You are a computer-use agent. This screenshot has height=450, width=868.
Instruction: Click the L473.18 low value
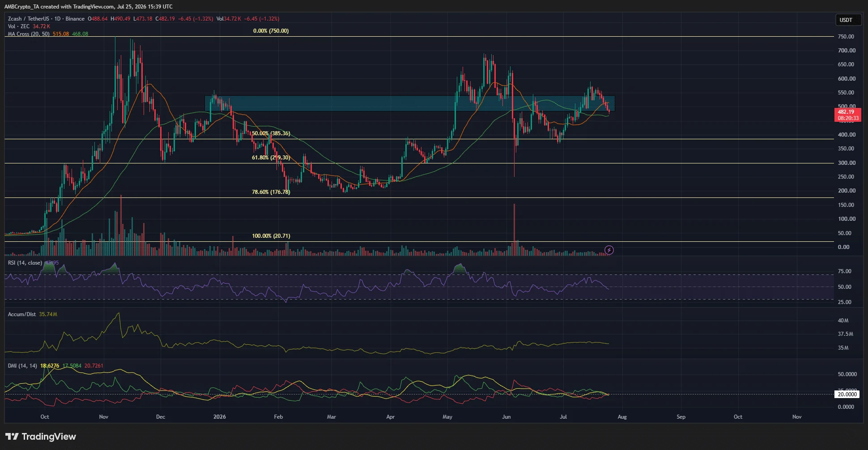point(143,19)
